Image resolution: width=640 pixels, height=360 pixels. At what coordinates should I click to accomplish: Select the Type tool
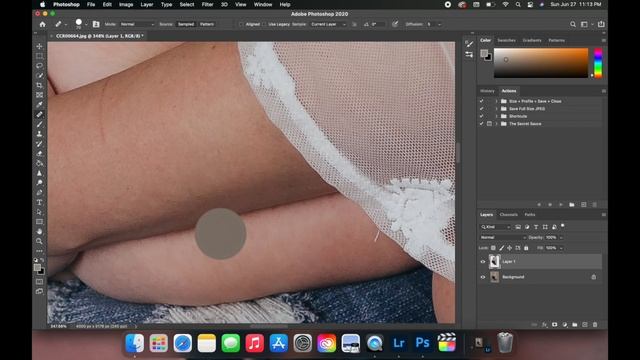pyautogui.click(x=40, y=202)
